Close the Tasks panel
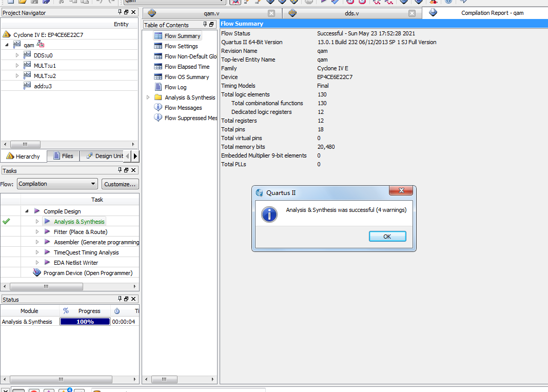 tap(133, 170)
